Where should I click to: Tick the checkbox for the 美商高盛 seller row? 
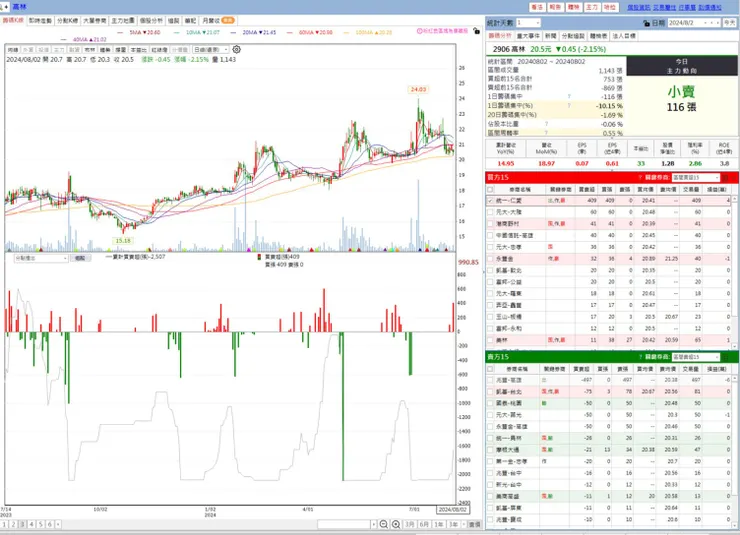[x=490, y=496]
